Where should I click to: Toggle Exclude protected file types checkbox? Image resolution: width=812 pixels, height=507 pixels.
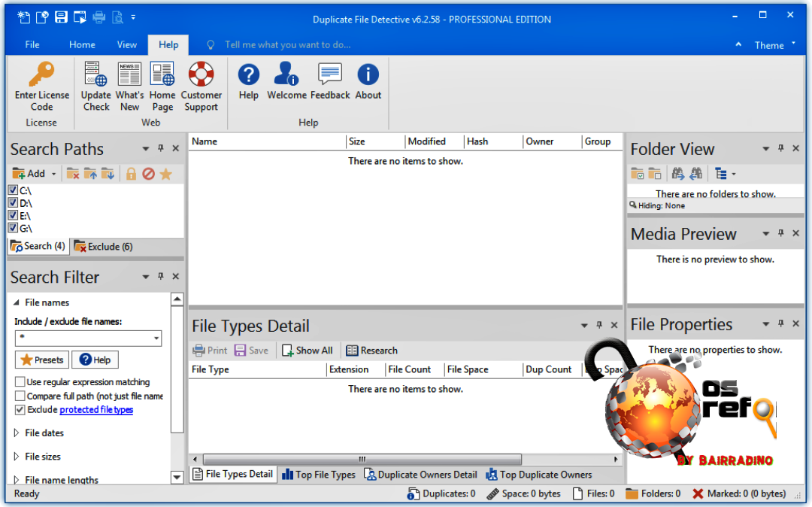coord(20,410)
